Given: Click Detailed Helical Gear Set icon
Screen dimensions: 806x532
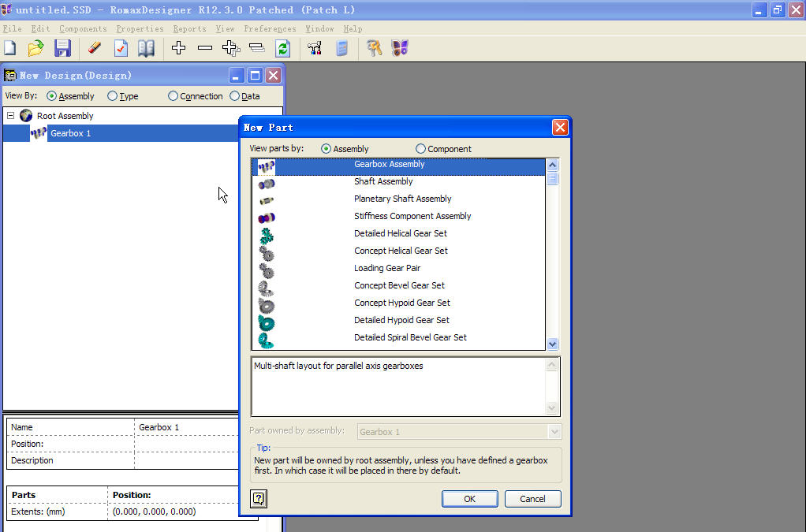Looking at the screenshot, I should 267,236.
